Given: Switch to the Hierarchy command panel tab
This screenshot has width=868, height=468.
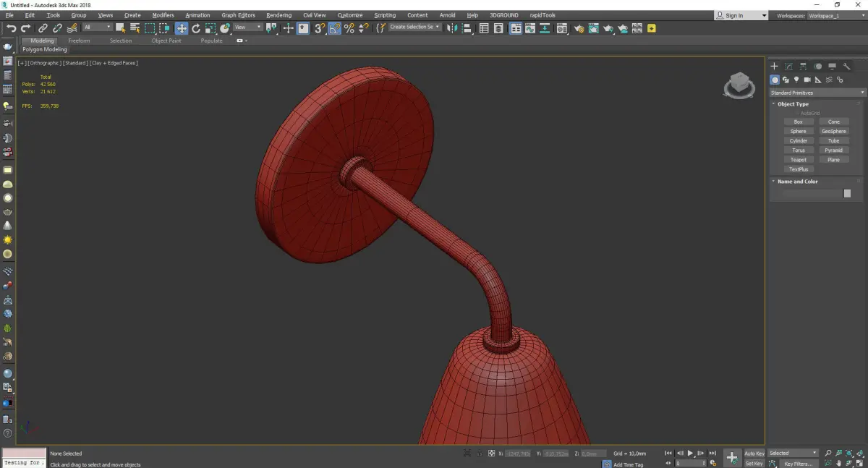Looking at the screenshot, I should tap(803, 67).
